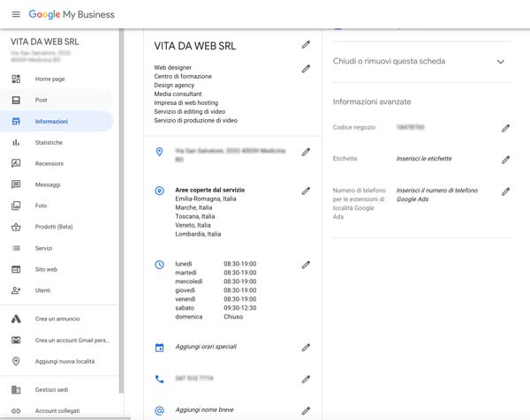
Task: Click the Prodotti basket icon
Action: pos(16,227)
